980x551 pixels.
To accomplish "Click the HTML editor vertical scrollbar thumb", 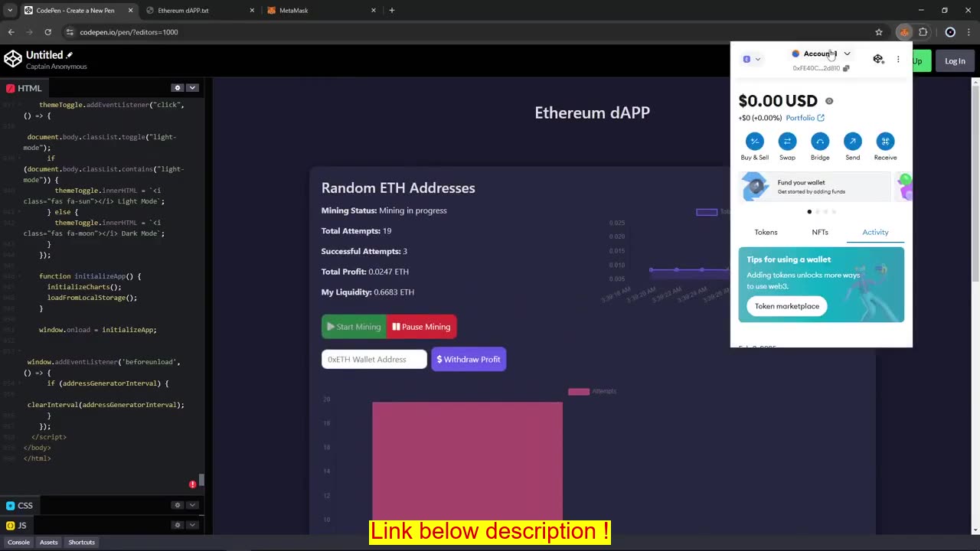I will pos(202,481).
